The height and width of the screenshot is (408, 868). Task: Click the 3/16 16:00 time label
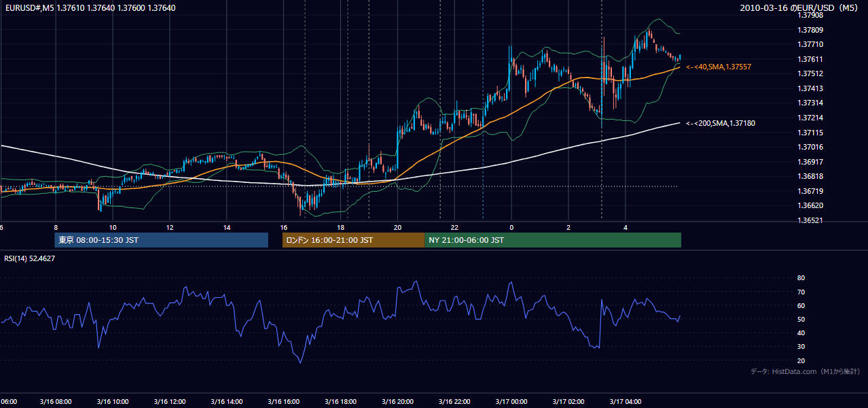click(x=284, y=401)
